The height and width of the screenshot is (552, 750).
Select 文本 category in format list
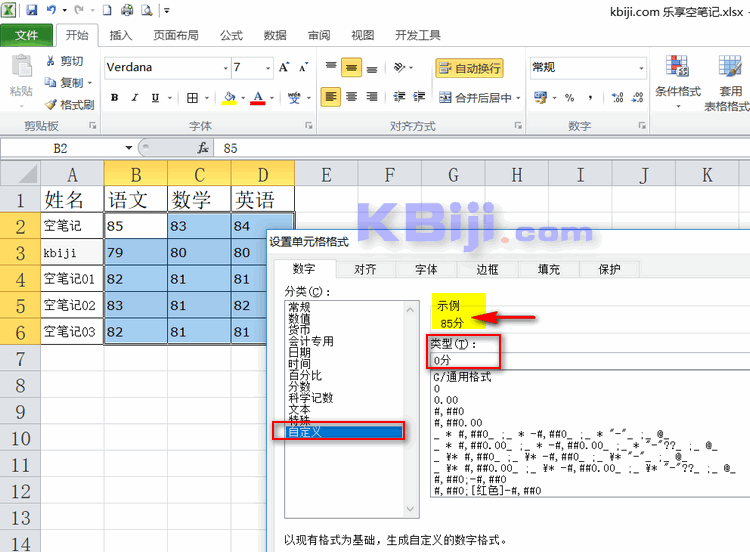[299, 409]
